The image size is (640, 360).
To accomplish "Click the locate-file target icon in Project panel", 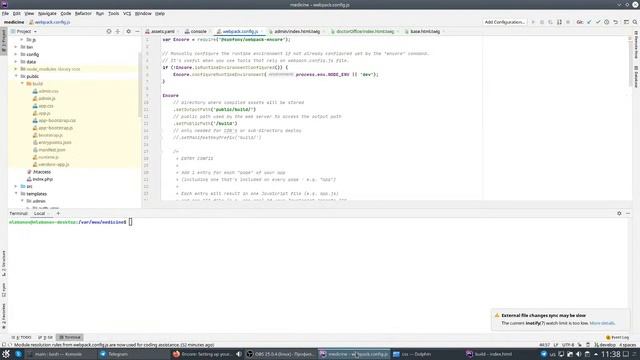I will click(x=109, y=31).
